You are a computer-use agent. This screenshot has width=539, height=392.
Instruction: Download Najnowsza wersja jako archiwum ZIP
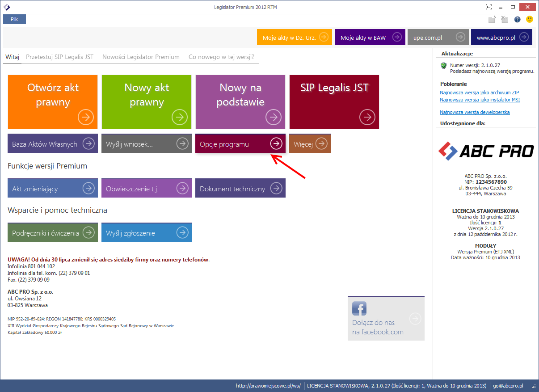[480, 93]
